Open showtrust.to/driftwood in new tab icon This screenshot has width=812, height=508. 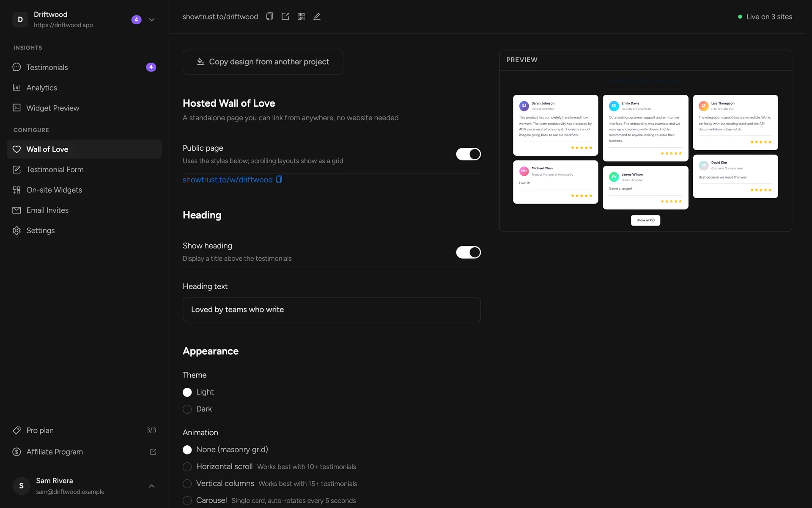285,17
